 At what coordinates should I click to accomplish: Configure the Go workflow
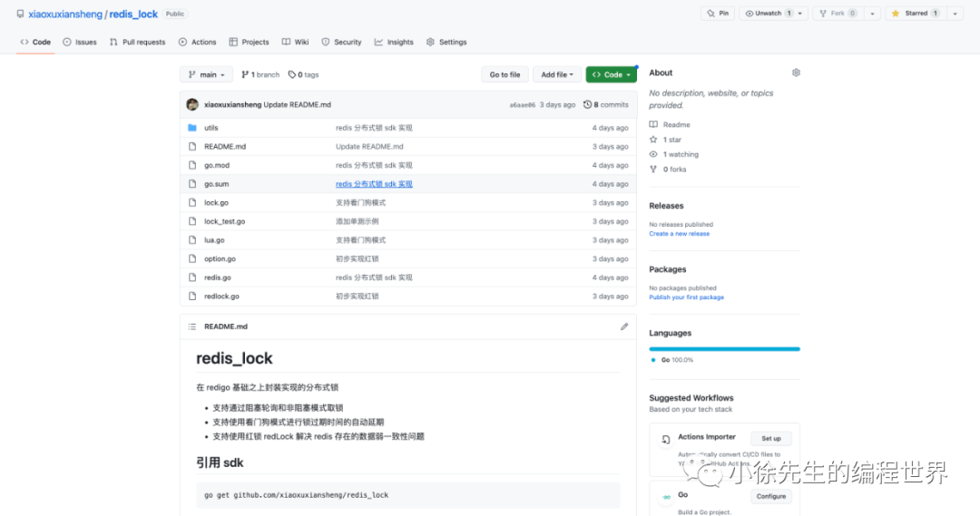[x=770, y=496]
